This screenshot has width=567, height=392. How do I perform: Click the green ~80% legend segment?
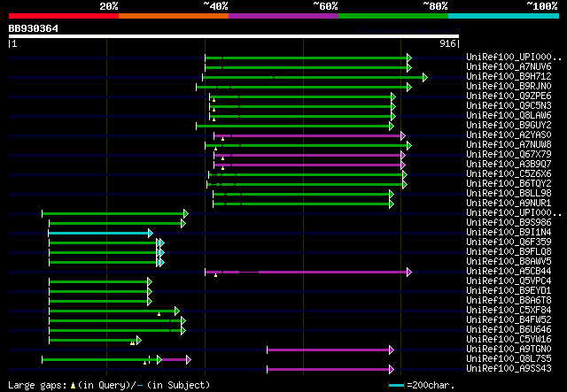coord(393,16)
